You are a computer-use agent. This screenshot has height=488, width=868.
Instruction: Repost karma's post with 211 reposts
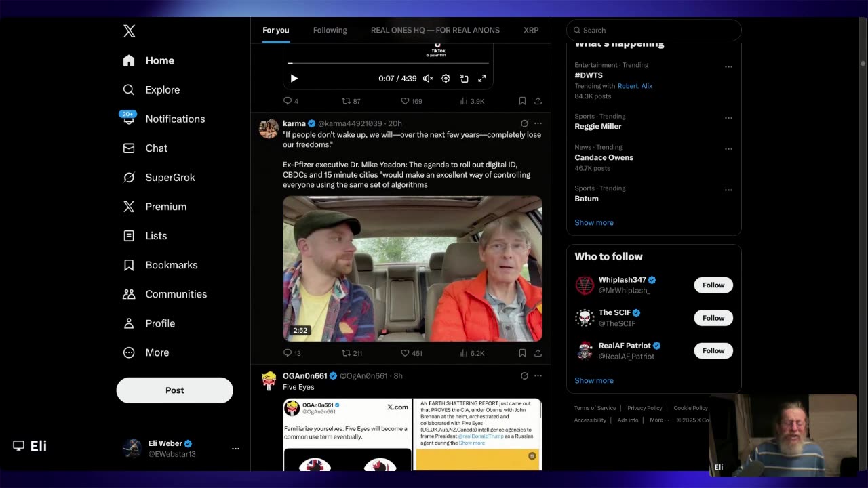tap(352, 353)
